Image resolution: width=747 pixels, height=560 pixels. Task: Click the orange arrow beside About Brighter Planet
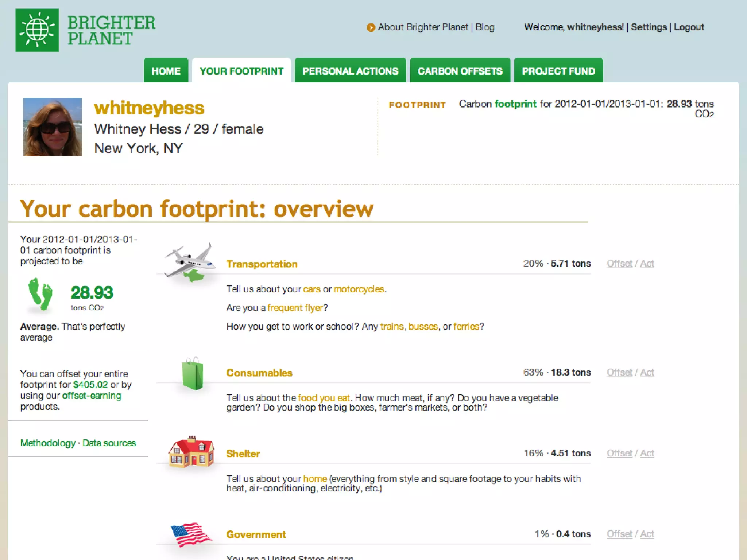coord(371,28)
